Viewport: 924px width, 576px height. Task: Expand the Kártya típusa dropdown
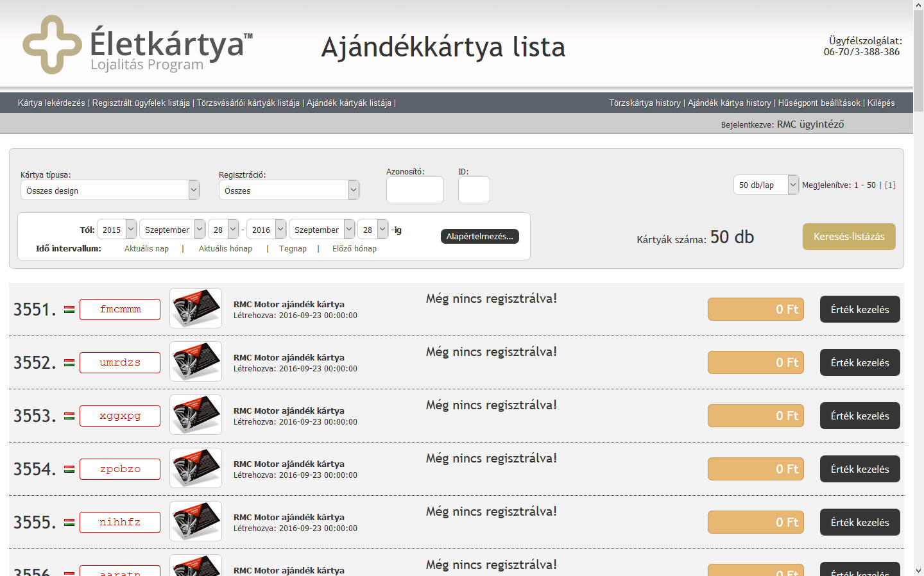[110, 191]
